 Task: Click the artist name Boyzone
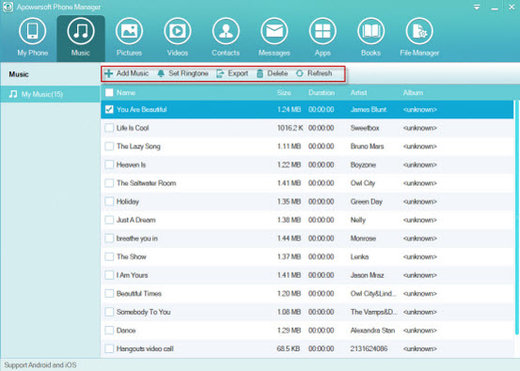pyautogui.click(x=363, y=165)
